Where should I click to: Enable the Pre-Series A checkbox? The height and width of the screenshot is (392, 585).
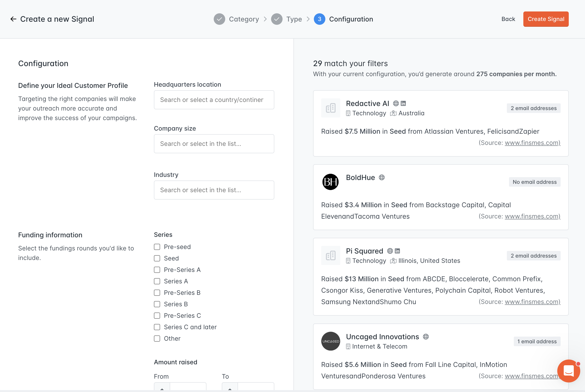(x=157, y=270)
